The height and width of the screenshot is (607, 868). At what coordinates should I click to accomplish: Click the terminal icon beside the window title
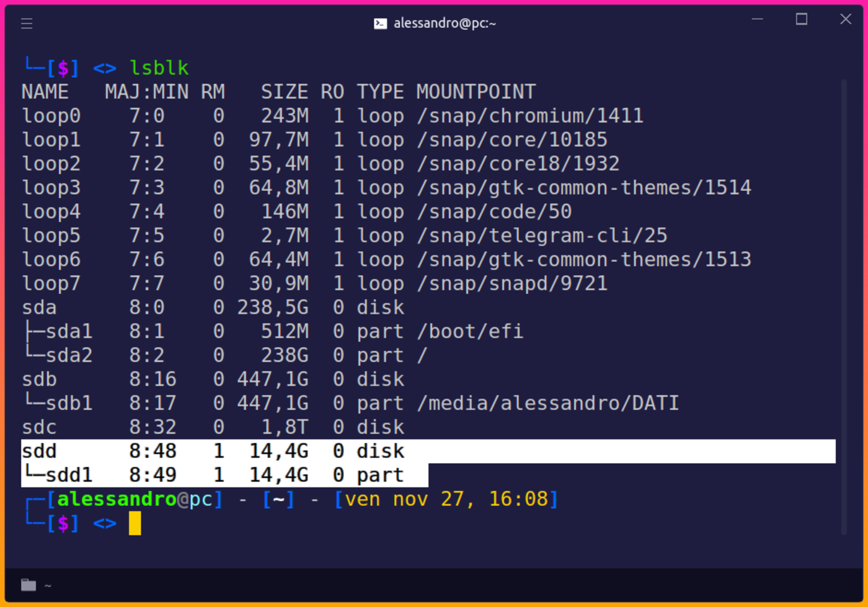[380, 24]
